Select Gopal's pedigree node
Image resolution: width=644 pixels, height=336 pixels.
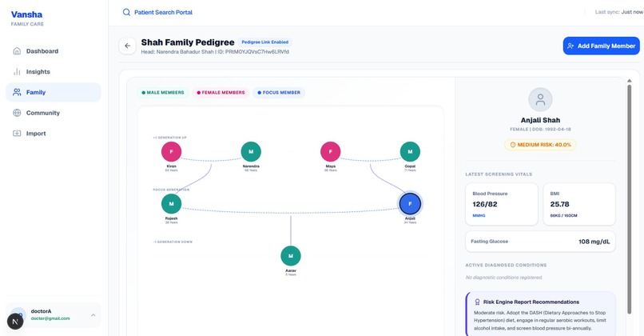pos(410,152)
